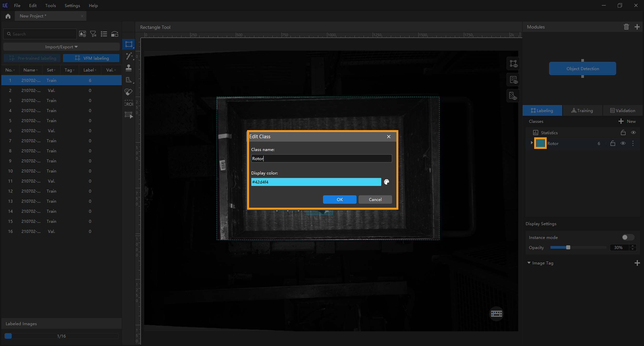
Task: Toggle the lock on Rotor class
Action: coord(612,143)
